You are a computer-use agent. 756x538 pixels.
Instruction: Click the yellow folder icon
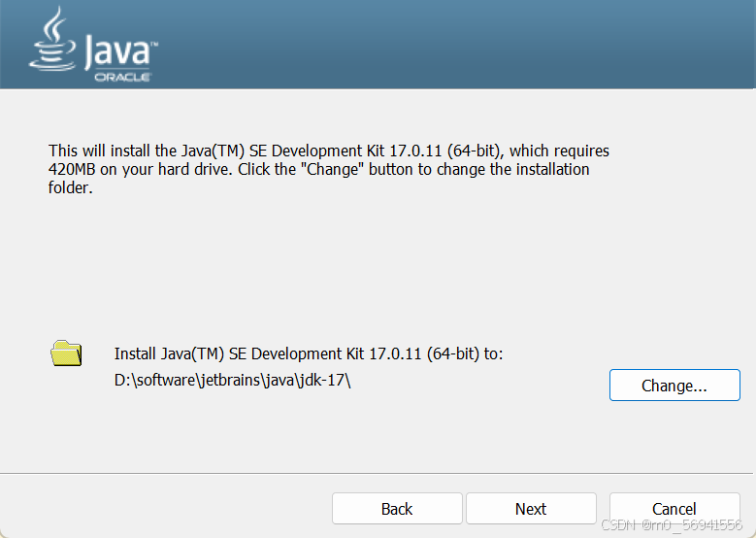tap(67, 353)
